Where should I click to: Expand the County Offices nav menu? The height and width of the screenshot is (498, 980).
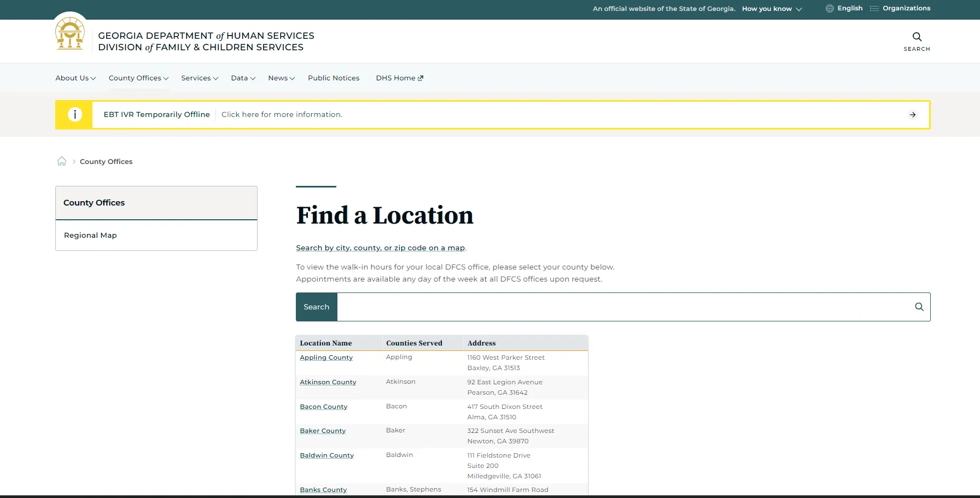[138, 78]
